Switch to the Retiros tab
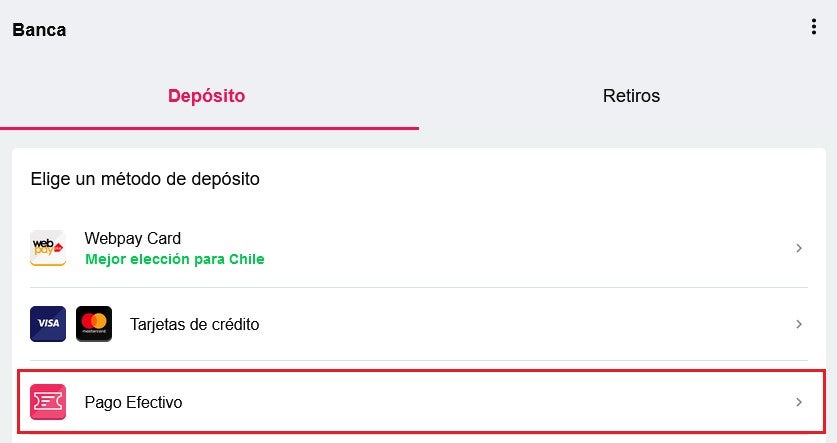 coord(631,96)
